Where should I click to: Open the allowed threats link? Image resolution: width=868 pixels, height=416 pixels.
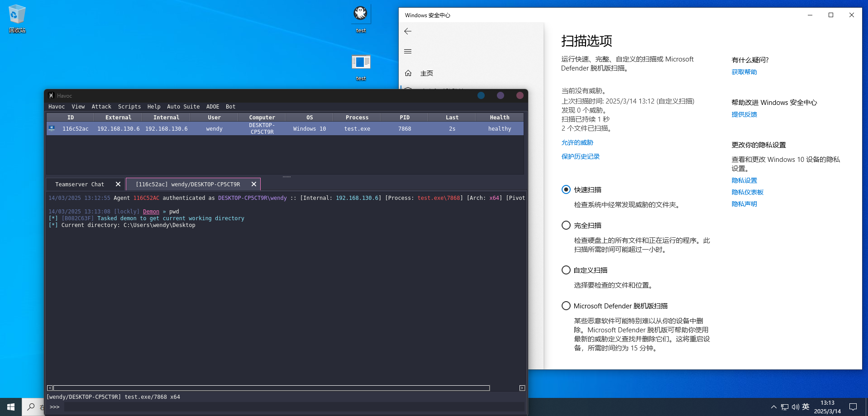pos(577,142)
